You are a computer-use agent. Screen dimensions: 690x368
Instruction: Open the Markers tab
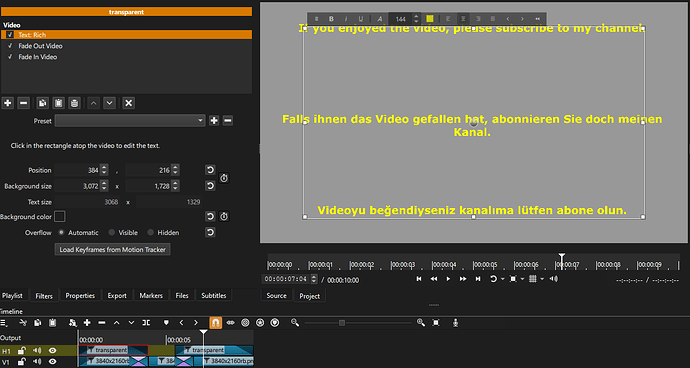(x=151, y=296)
